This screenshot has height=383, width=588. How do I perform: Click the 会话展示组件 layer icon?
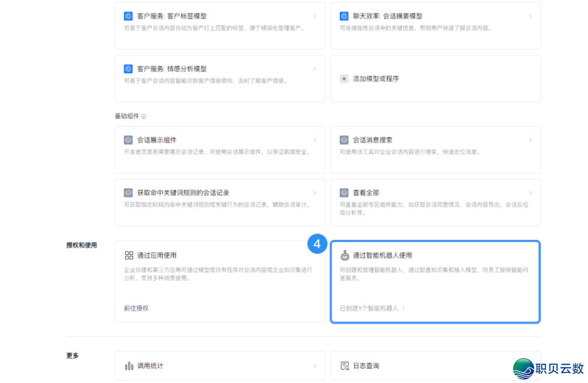128,140
